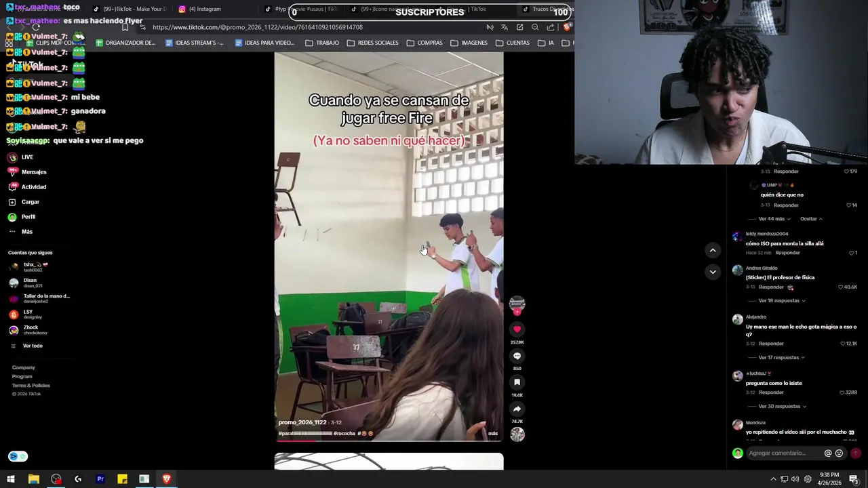Save video using the bookmark icon
Viewport: 868px width, 488px height.
pos(517,382)
